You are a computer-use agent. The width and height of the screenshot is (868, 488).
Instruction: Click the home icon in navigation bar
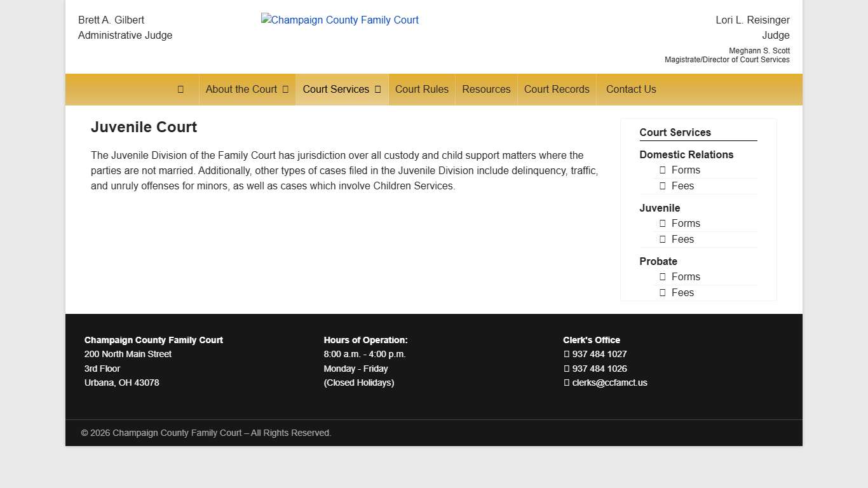pyautogui.click(x=180, y=90)
